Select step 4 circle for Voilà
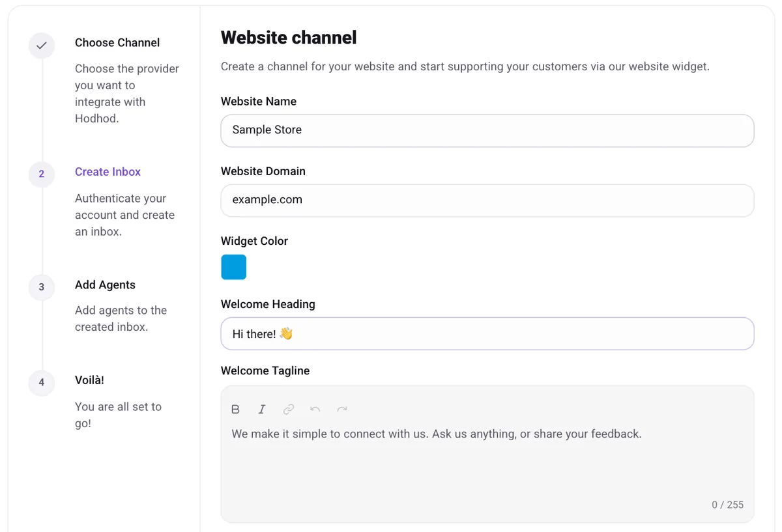782x532 pixels. 42,382
